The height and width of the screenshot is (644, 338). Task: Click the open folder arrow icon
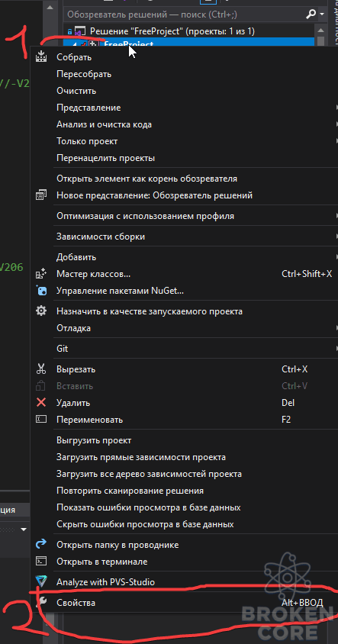pos(41,545)
